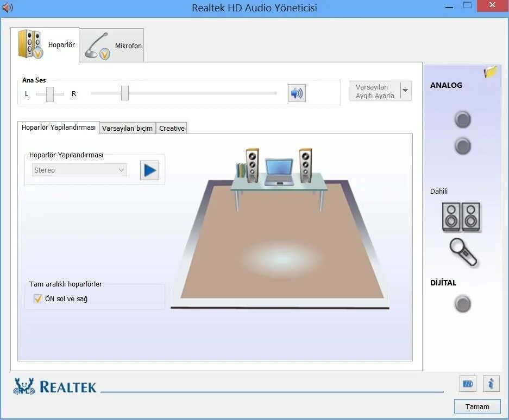This screenshot has height=420, width=509.
Task: Click the DİJİTAL output jack
Action: 463,304
